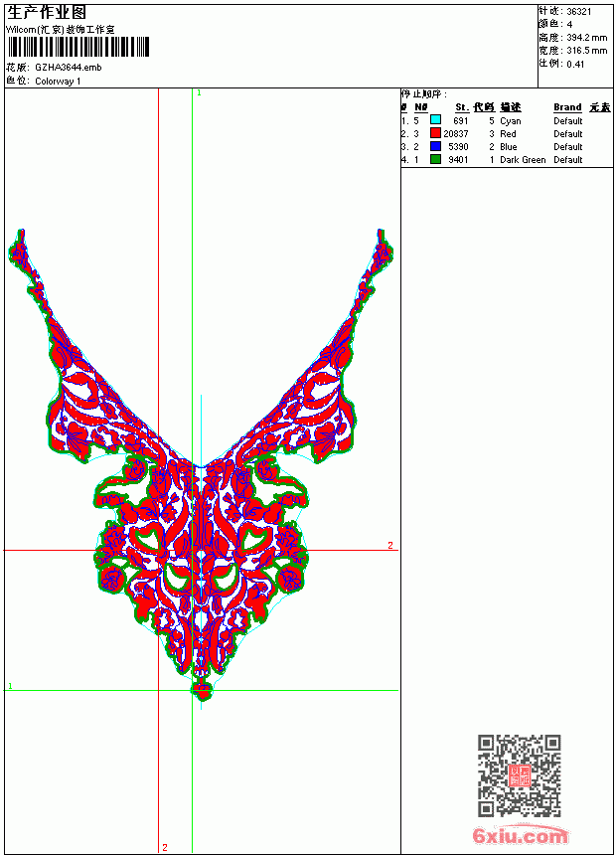The width and height of the screenshot is (616, 855).
Task: Select the file name 'GZHA3644.emb'
Action: click(x=69, y=68)
